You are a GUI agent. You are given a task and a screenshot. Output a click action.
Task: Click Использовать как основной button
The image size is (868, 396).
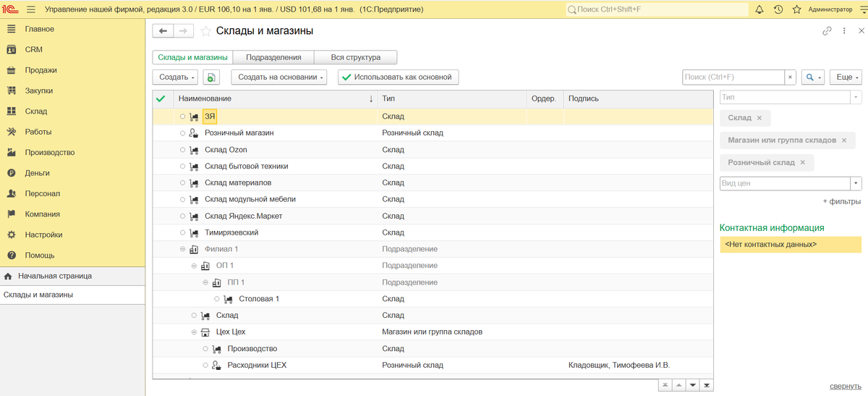coord(398,77)
